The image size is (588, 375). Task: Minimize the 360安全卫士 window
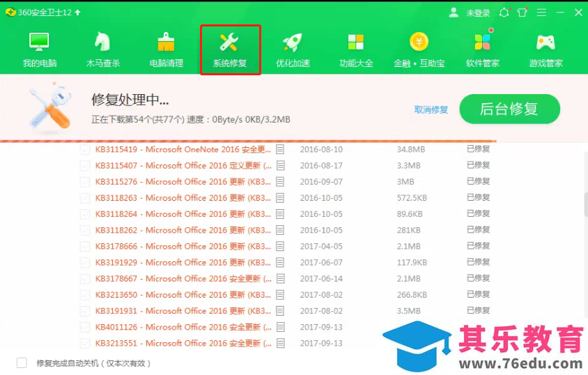[560, 13]
